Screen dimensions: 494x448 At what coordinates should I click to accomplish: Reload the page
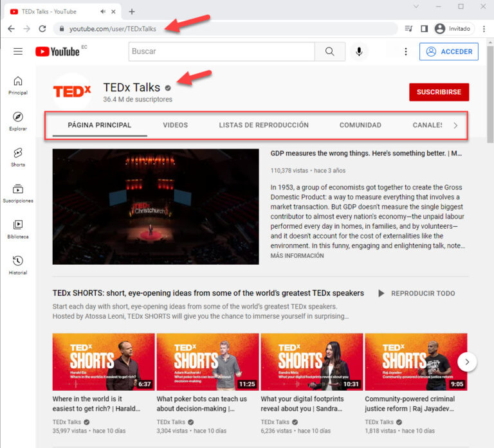42,29
